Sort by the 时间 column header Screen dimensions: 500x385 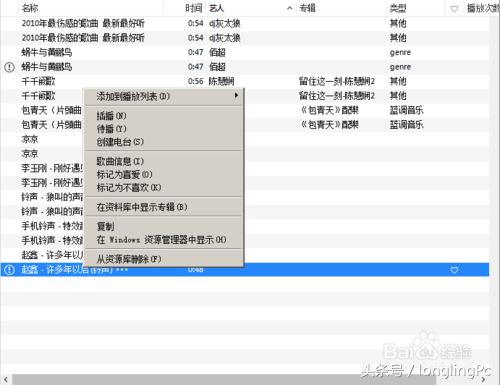pyautogui.click(x=194, y=8)
